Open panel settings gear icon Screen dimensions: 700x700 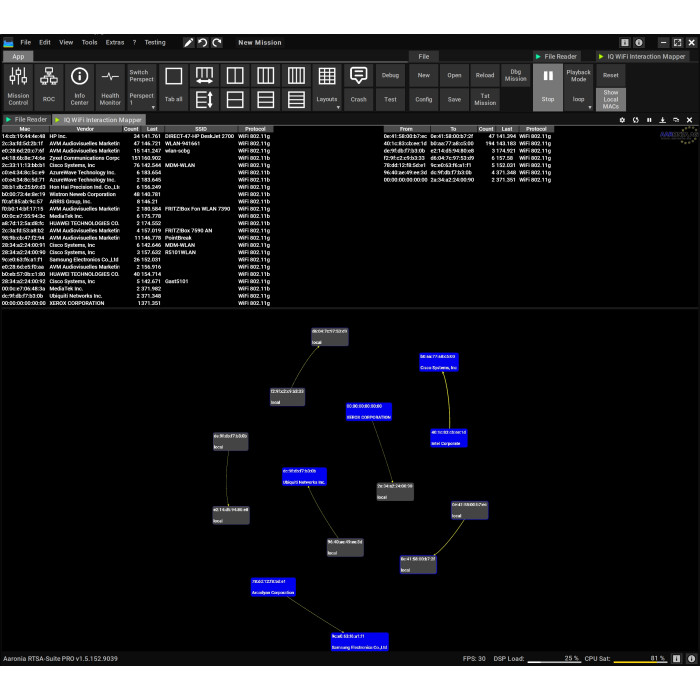623,119
